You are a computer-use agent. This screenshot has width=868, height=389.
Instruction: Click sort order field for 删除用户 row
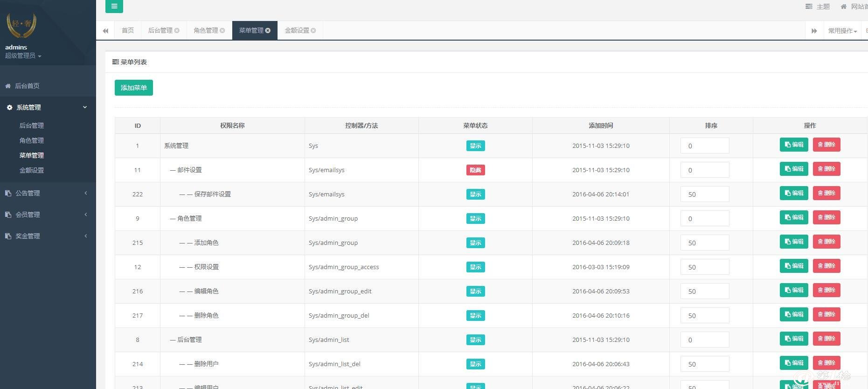pos(705,364)
